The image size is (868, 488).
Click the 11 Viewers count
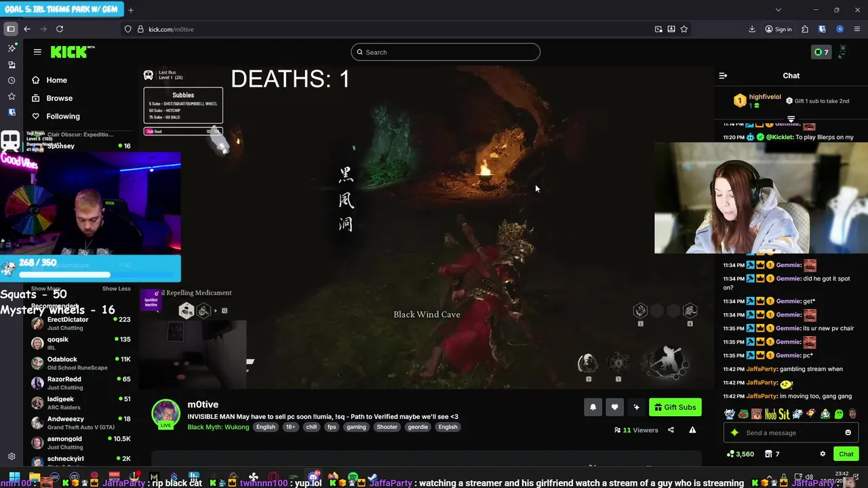[x=636, y=430]
